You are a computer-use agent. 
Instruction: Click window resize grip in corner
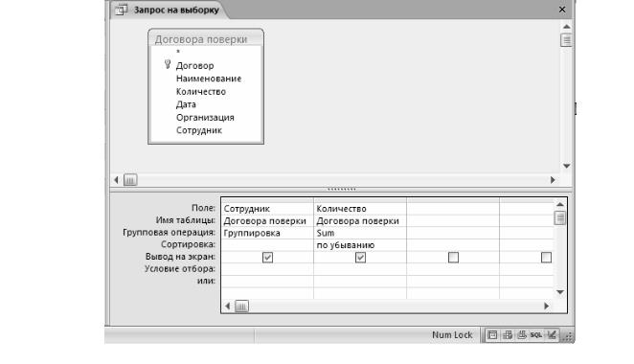click(x=568, y=336)
